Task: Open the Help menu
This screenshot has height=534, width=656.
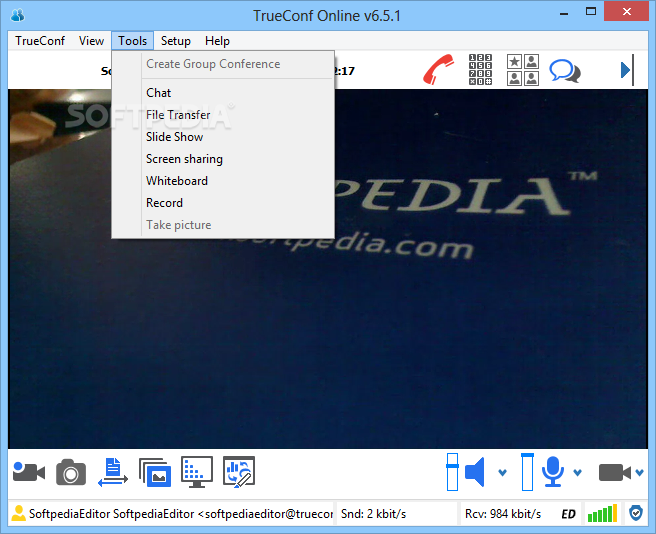Action: tap(217, 41)
